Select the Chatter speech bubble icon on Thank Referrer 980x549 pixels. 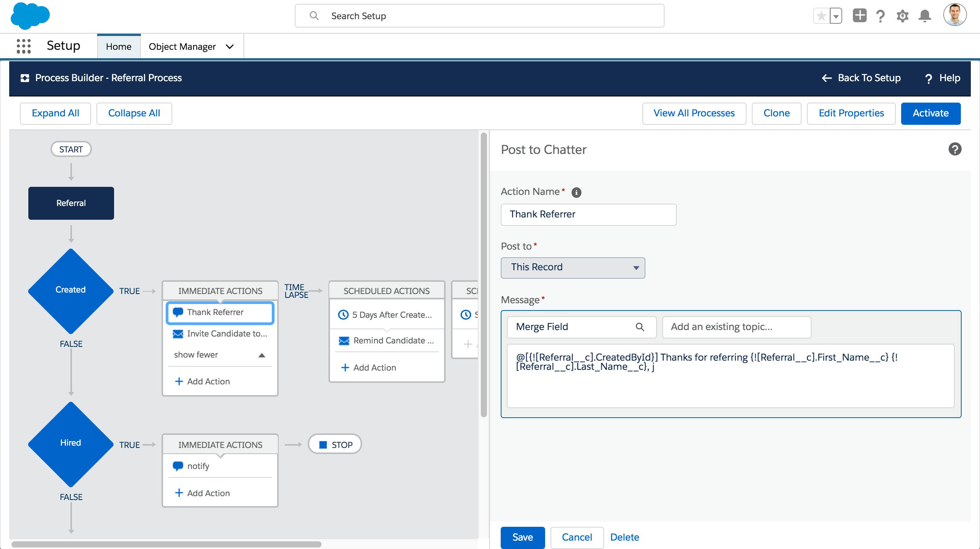click(178, 312)
